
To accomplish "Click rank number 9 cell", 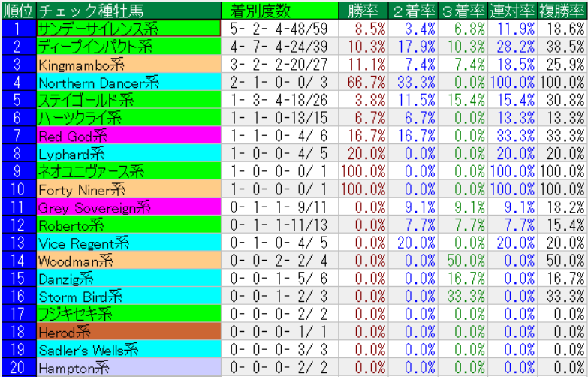I will [x=17, y=171].
